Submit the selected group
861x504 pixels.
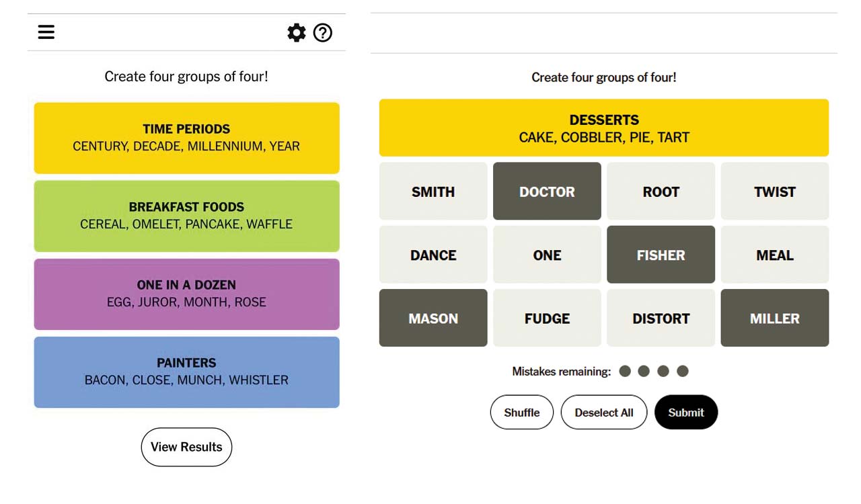pyautogui.click(x=685, y=413)
